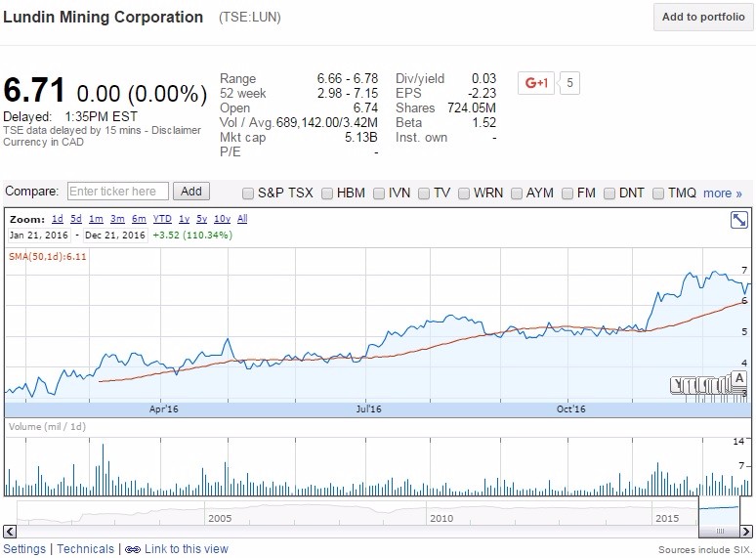Set chart zoom to 1d
This screenshot has height=558, width=756.
(58, 219)
